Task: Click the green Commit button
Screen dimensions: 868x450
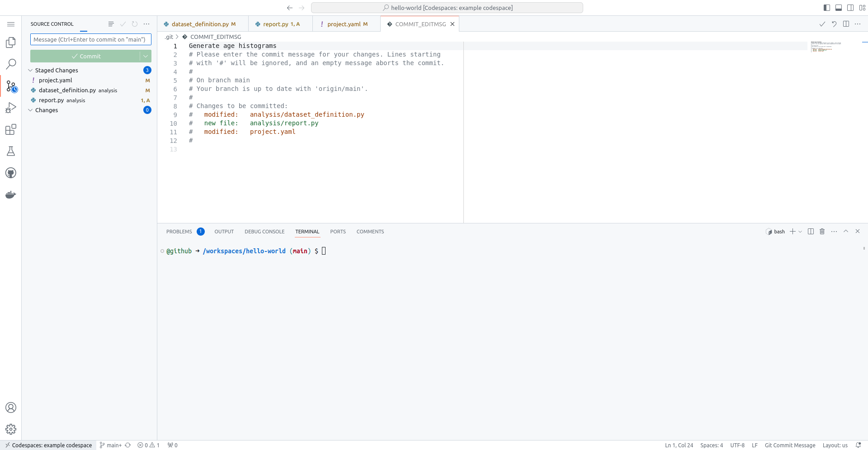Action: coord(85,56)
